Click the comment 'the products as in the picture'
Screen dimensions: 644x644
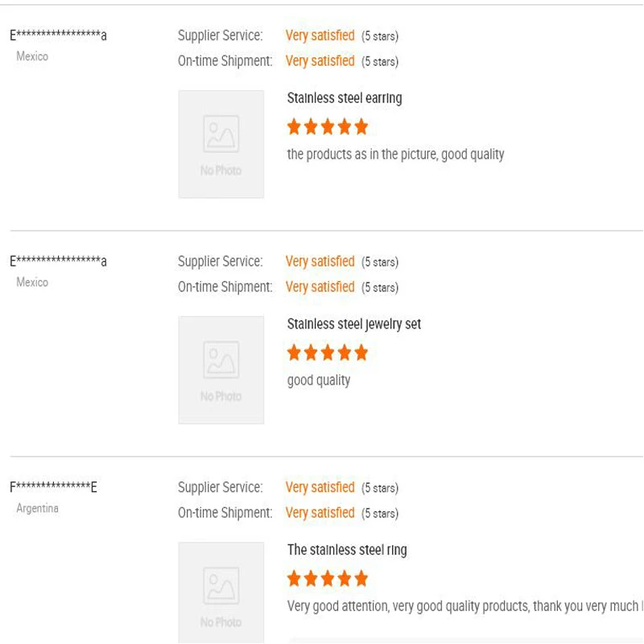pos(395,155)
